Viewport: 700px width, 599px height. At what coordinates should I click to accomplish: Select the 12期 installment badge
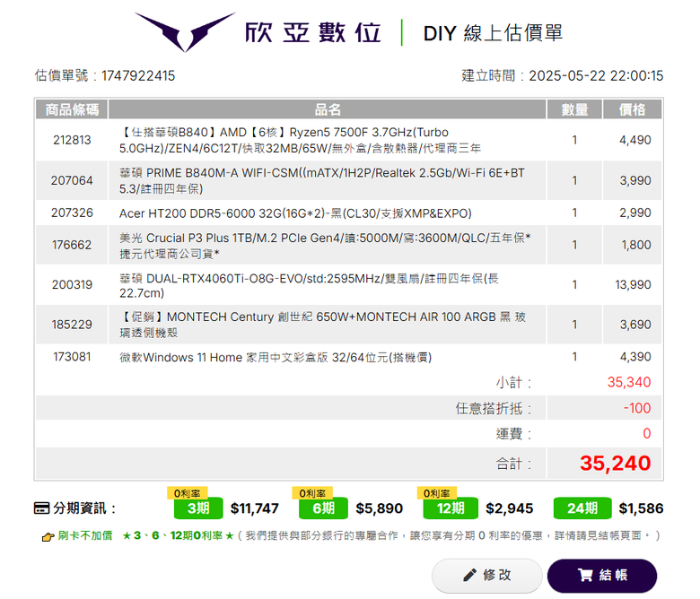[451, 508]
